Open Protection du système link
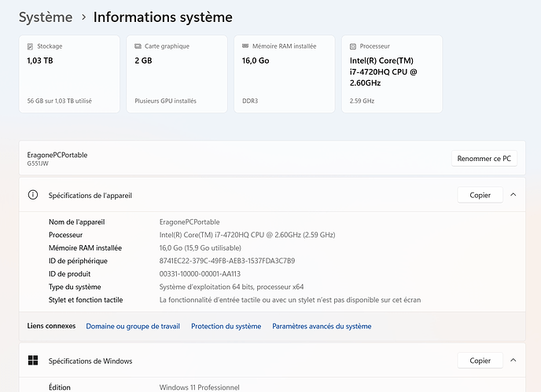 click(x=226, y=326)
